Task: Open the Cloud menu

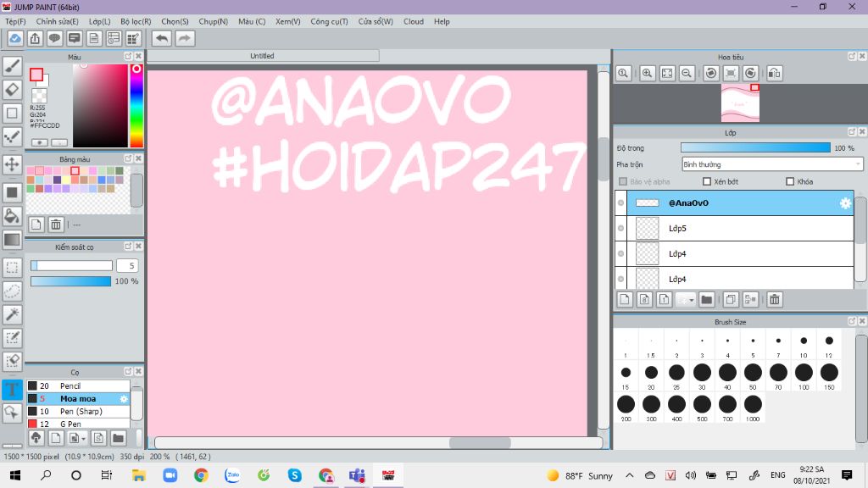Action: [x=414, y=21]
